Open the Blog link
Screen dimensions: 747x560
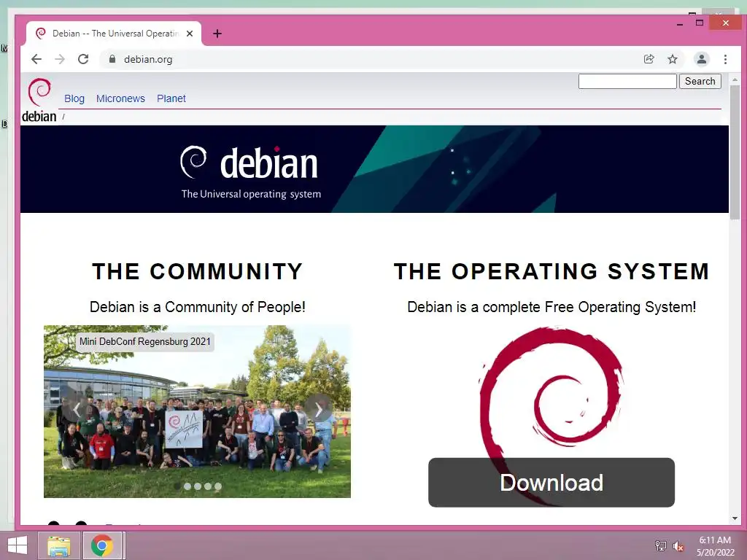pos(74,98)
